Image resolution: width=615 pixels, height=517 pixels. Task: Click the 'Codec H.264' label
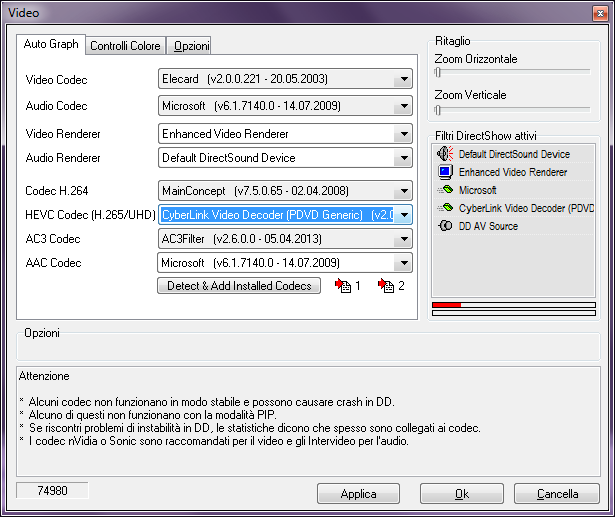coord(57,191)
